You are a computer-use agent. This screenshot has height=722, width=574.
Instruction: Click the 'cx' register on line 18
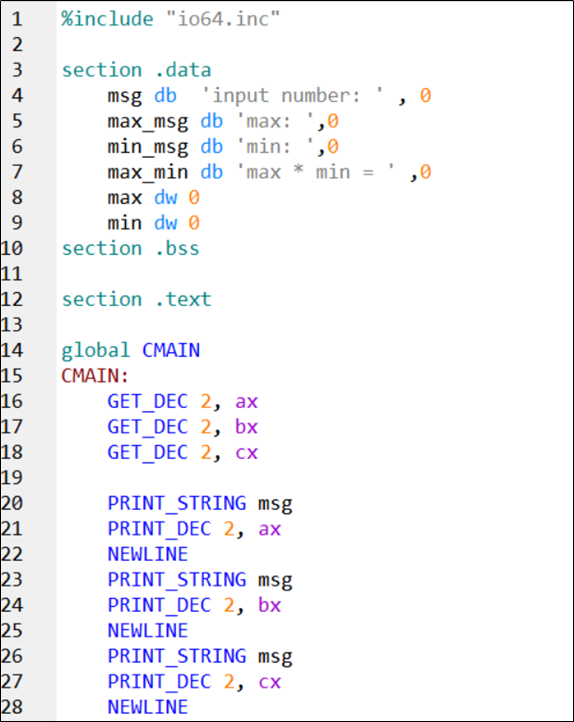coord(246,453)
